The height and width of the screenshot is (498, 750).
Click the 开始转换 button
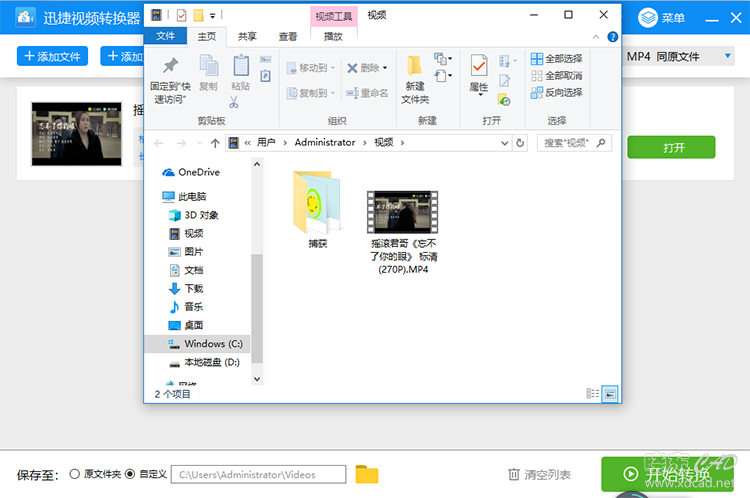pyautogui.click(x=668, y=474)
